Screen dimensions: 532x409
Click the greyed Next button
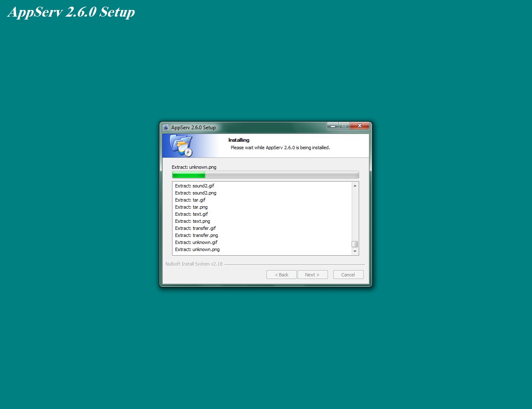coord(313,275)
